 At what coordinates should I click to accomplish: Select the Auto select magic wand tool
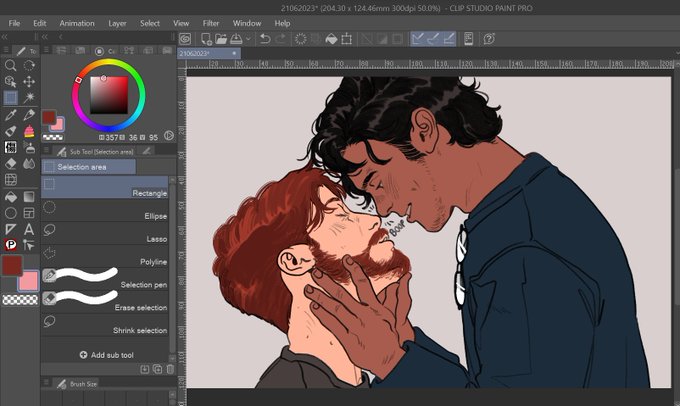pos(29,98)
